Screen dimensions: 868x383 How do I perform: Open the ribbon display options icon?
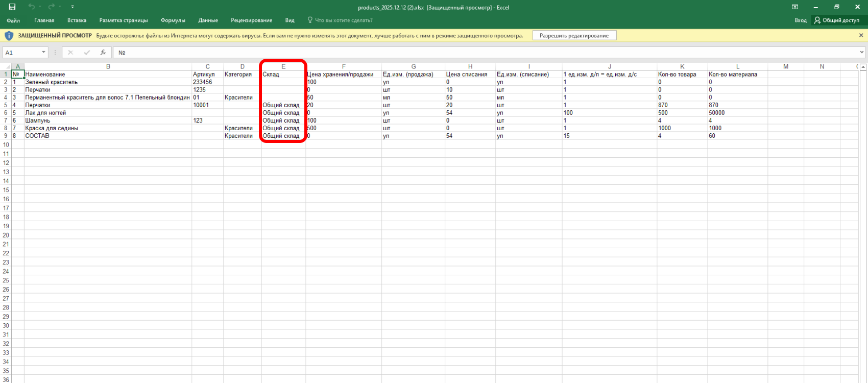coord(795,7)
